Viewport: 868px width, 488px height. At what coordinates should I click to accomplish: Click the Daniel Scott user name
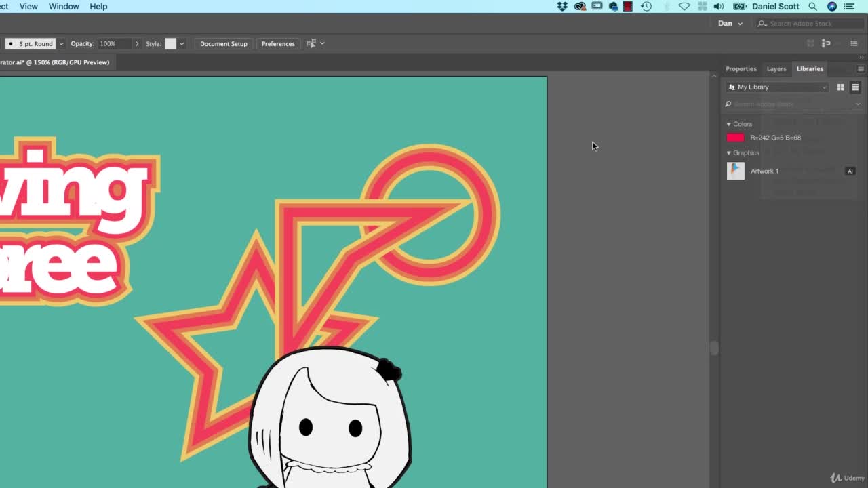[x=776, y=6]
